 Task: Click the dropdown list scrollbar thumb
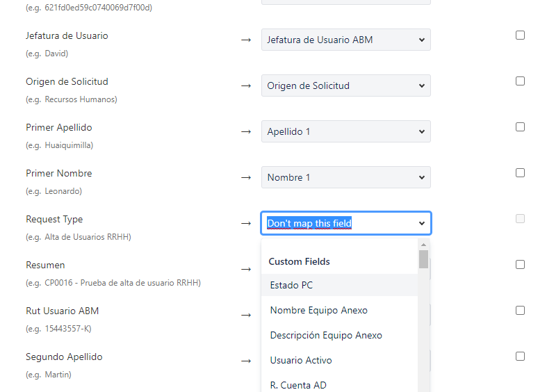click(x=423, y=259)
